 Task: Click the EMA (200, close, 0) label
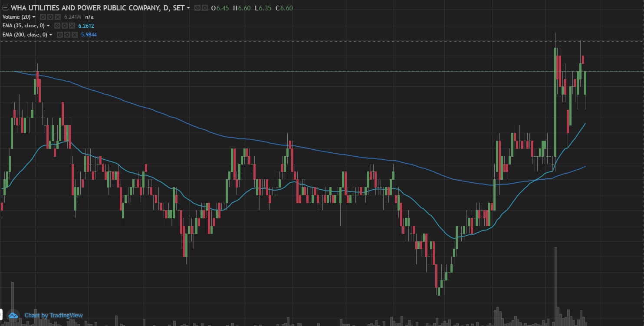pos(25,35)
